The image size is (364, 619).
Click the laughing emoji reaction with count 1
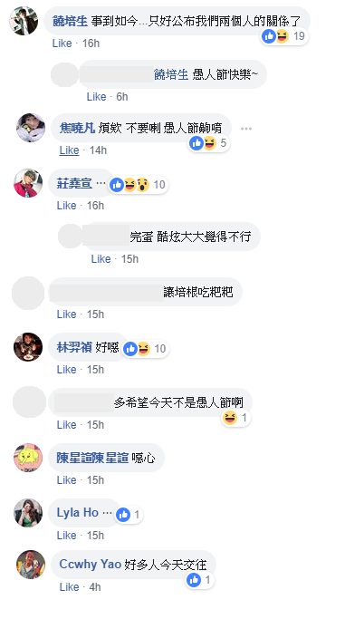[235, 418]
